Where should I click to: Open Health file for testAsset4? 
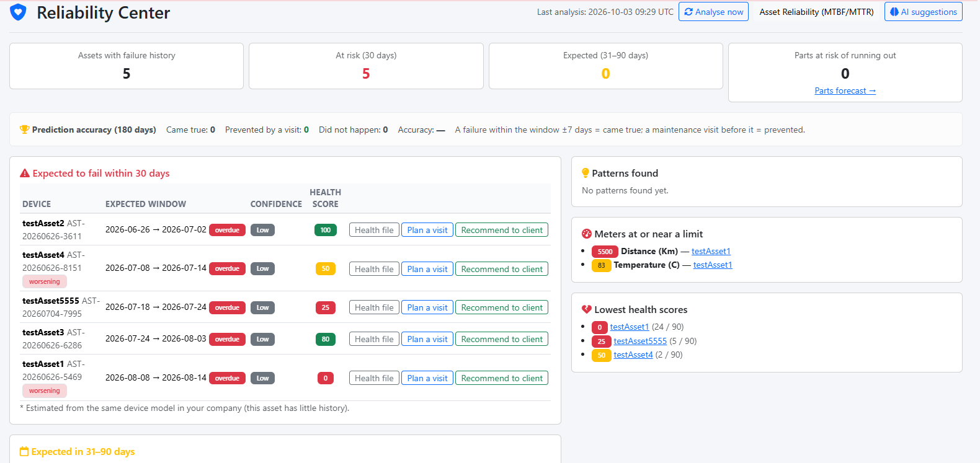coord(374,269)
